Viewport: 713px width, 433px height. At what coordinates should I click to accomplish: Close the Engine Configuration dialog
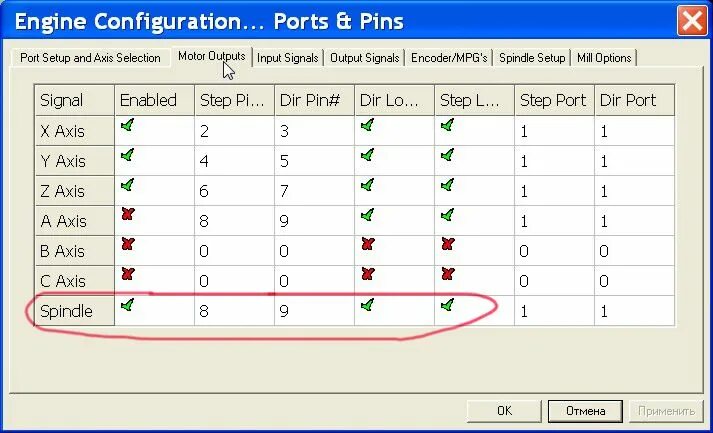692,21
